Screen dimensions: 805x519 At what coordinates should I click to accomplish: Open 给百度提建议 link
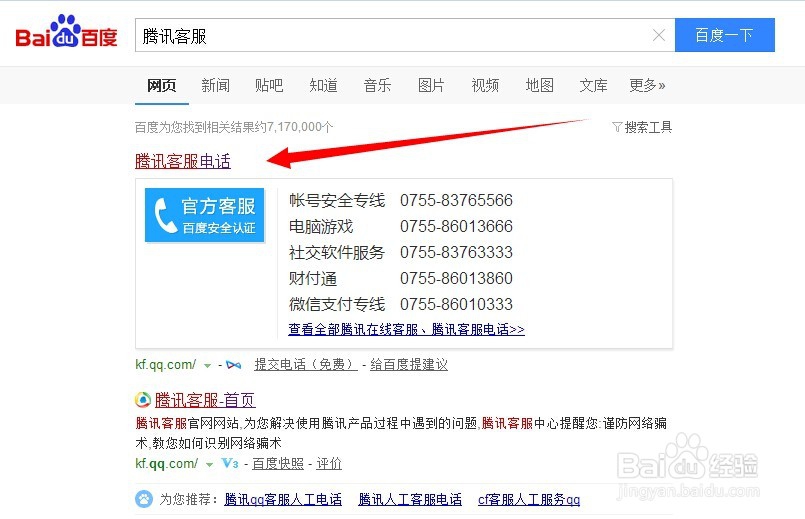click(409, 364)
